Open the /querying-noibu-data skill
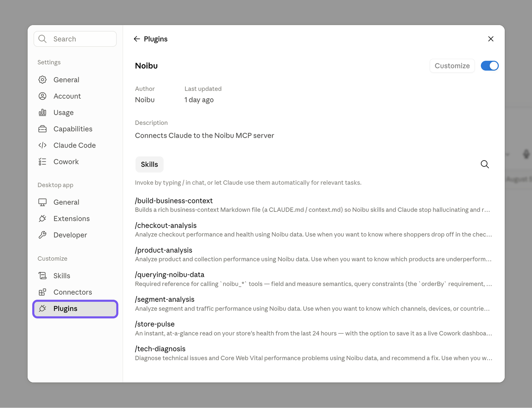 pyautogui.click(x=170, y=275)
